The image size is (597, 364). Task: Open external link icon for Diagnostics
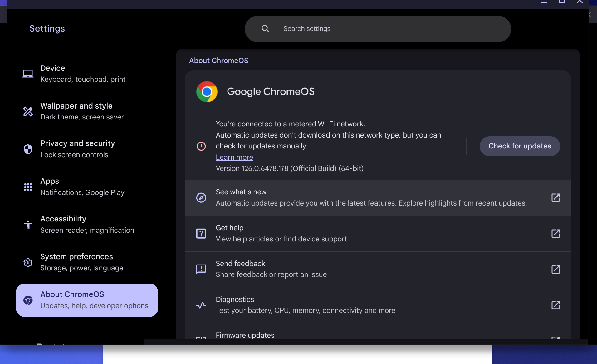tap(555, 305)
